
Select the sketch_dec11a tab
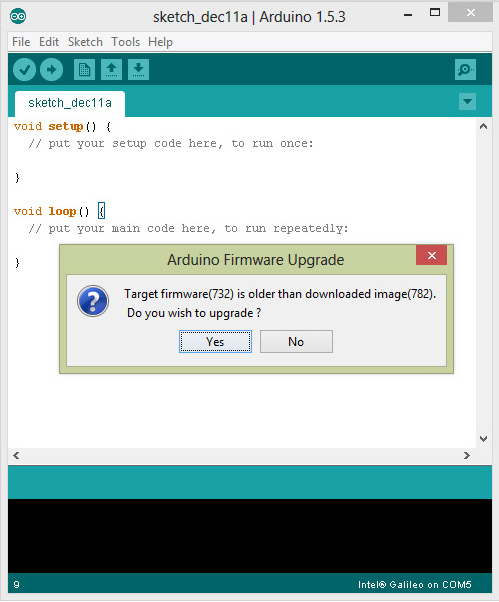click(x=70, y=103)
